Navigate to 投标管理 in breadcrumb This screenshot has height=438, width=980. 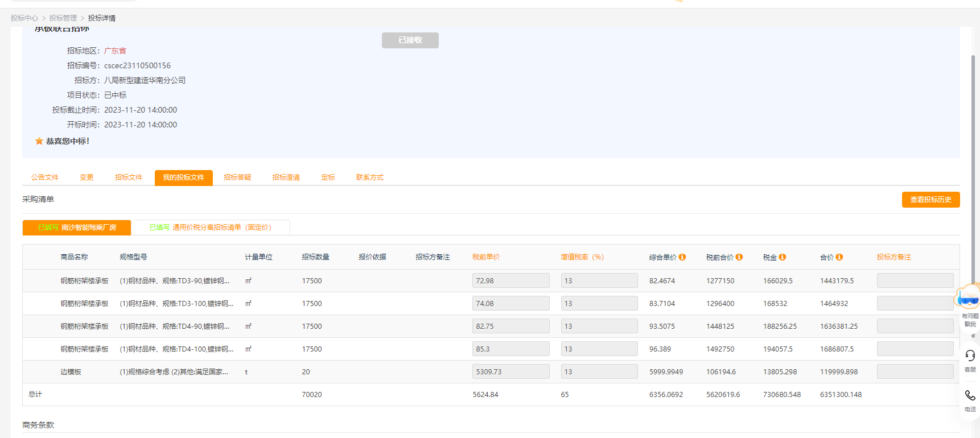point(63,18)
